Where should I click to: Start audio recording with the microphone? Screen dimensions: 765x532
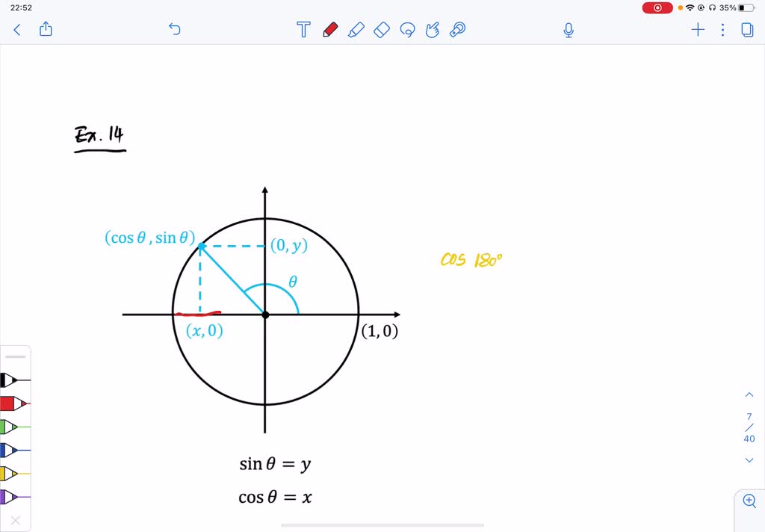coord(568,29)
